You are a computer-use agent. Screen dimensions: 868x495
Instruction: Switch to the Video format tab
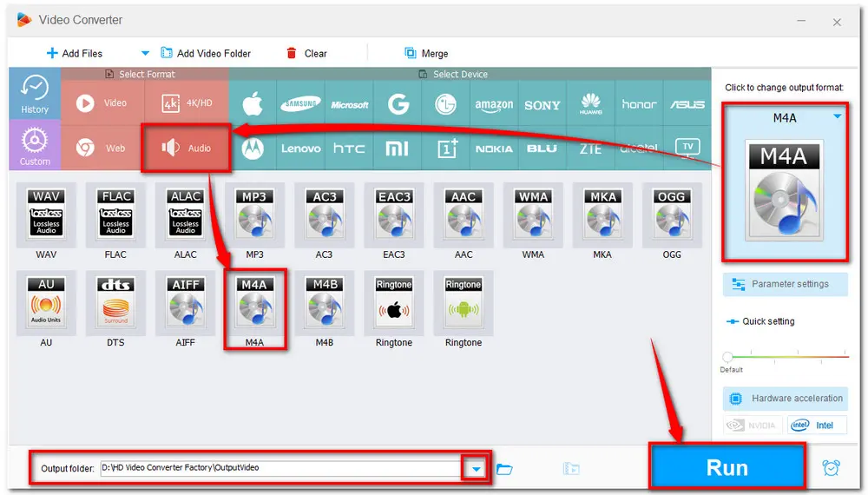pos(102,103)
